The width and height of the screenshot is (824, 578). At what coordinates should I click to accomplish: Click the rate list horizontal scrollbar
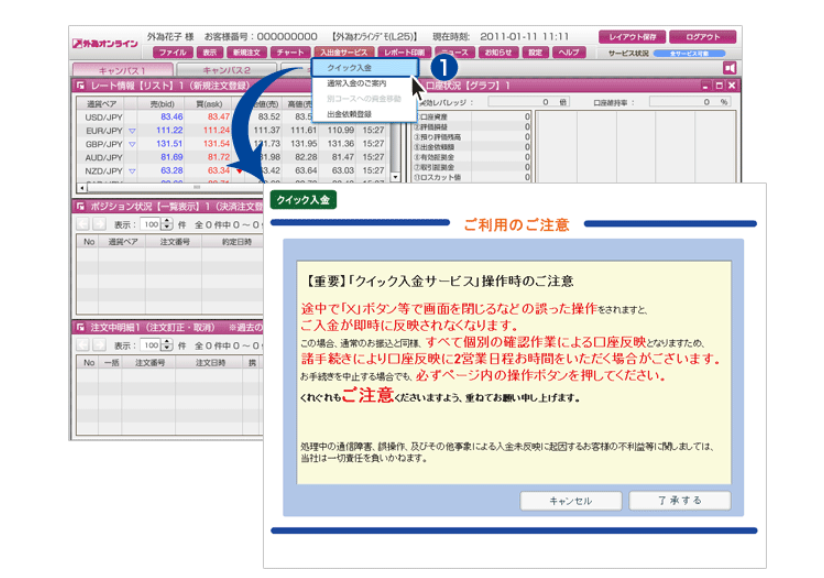[x=196, y=187]
